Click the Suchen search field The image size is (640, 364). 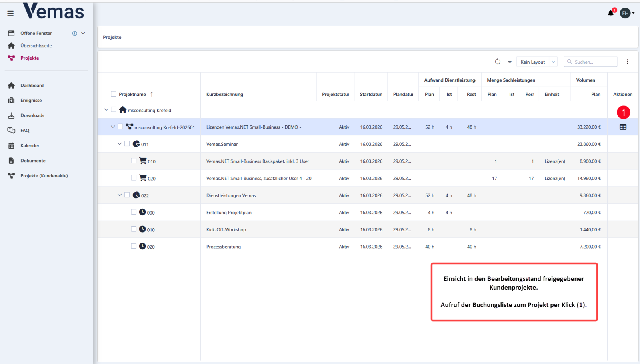coord(591,62)
